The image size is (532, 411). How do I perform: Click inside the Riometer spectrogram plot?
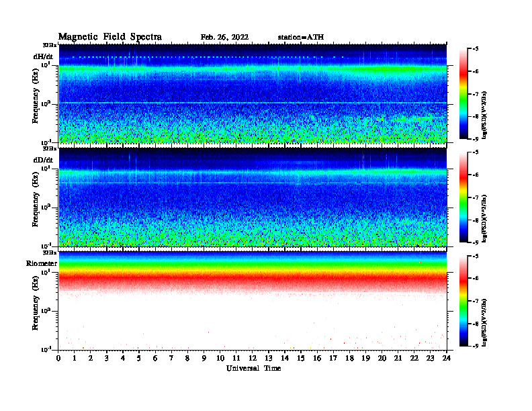pyautogui.click(x=253, y=301)
